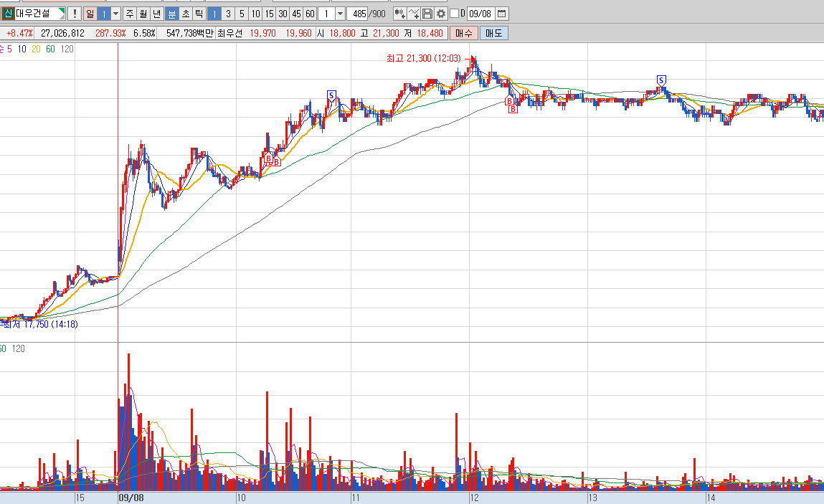Select the 일 daily chart toggle
The width and height of the screenshot is (824, 504).
90,14
